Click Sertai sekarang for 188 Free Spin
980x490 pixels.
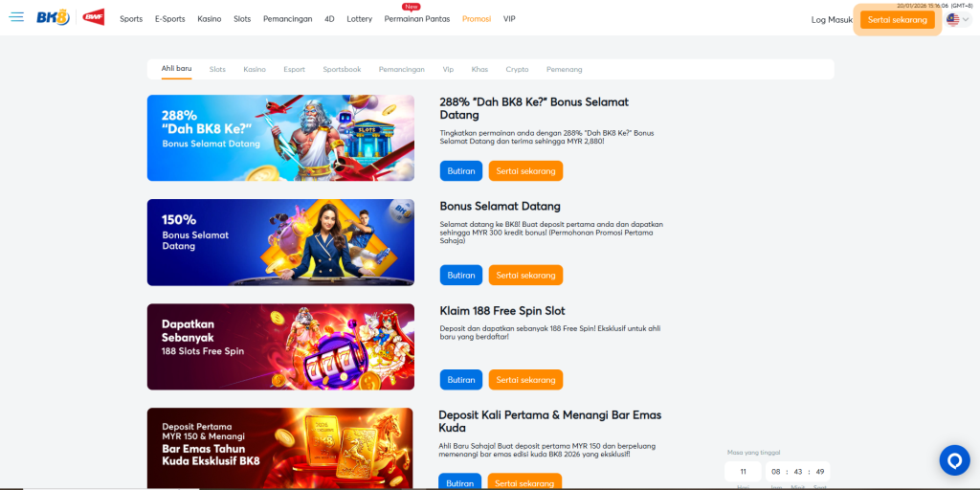click(525, 380)
